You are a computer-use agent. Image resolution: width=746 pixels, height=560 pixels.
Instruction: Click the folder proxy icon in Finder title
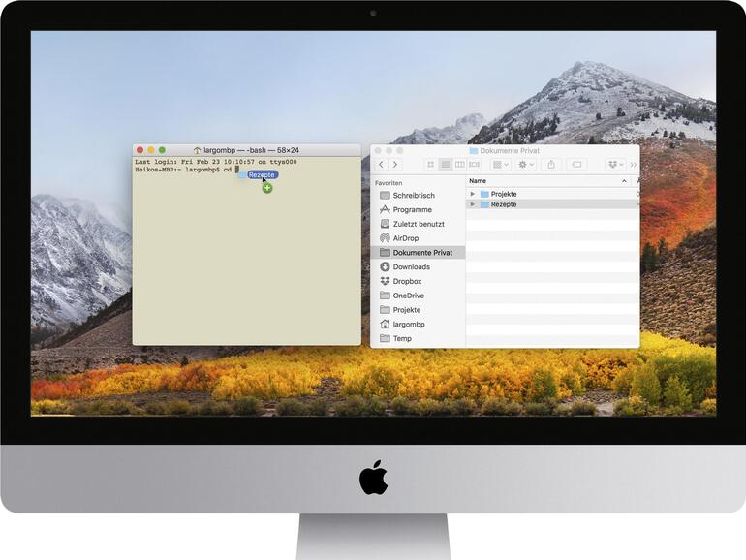click(x=474, y=151)
